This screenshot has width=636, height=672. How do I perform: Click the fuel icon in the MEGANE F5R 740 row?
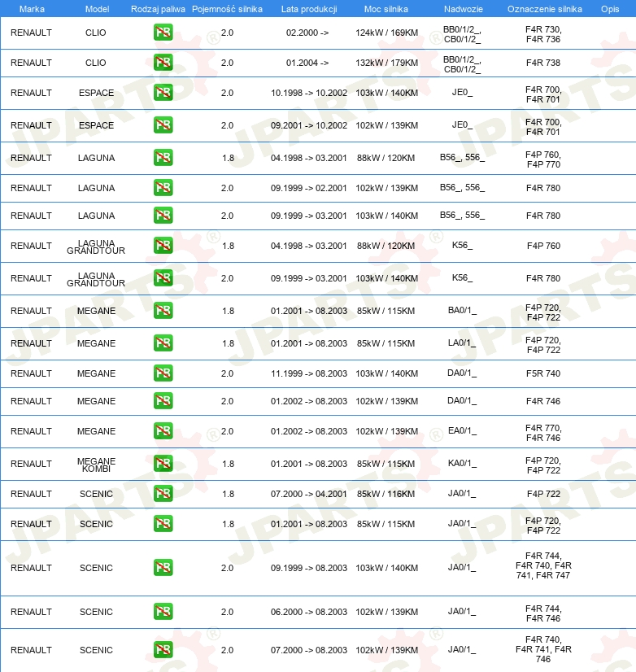coord(163,373)
